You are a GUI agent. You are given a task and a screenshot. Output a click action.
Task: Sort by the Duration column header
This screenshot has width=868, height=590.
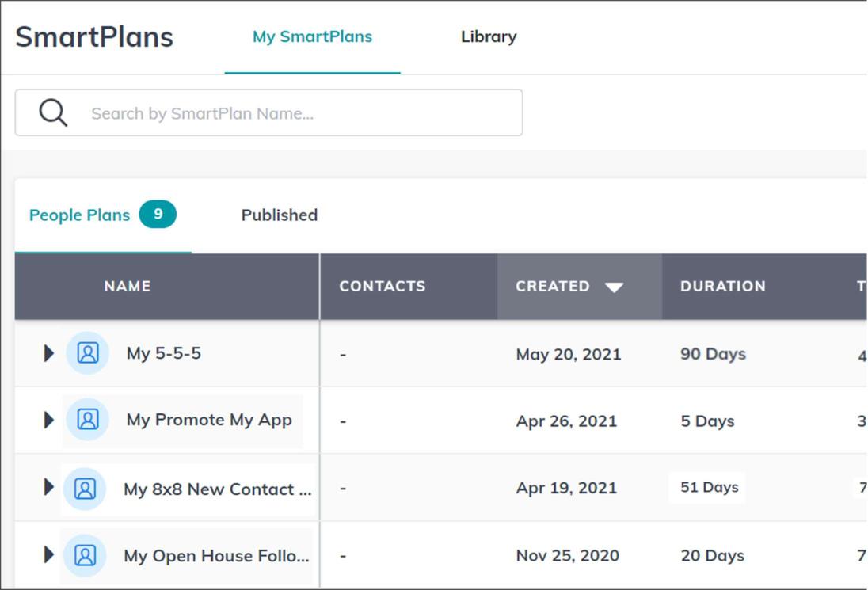click(x=722, y=287)
